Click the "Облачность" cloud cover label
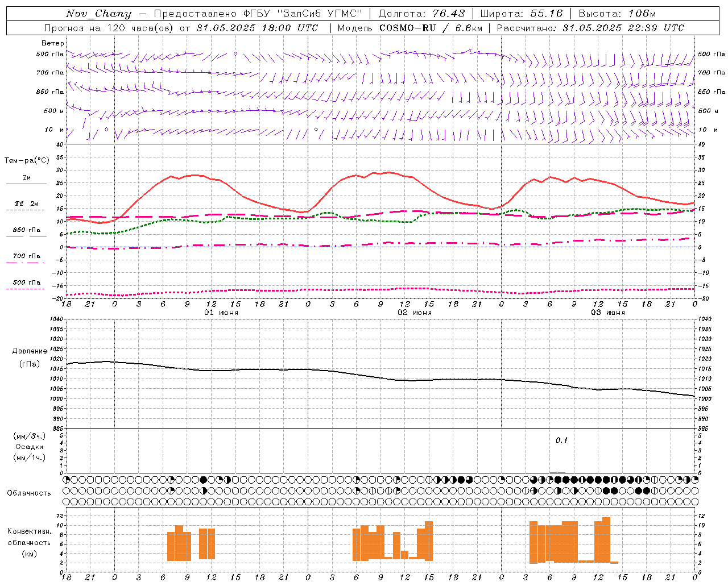The image size is (728, 582). pyautogui.click(x=29, y=493)
